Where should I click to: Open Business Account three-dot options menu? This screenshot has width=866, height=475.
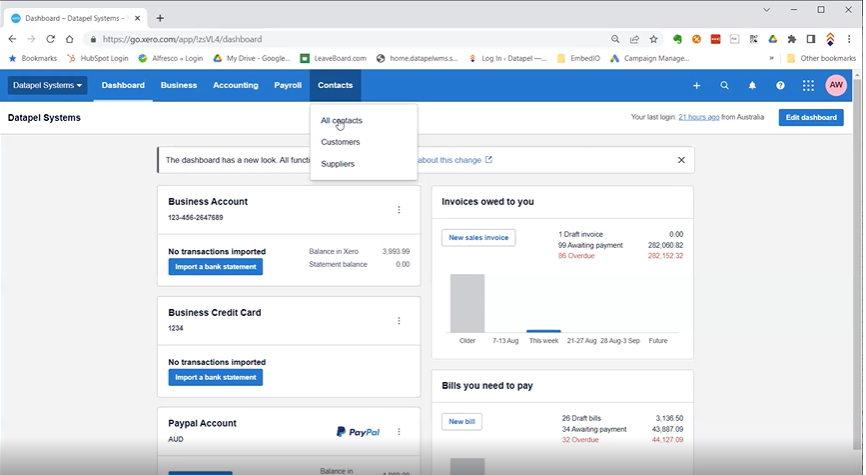click(399, 210)
